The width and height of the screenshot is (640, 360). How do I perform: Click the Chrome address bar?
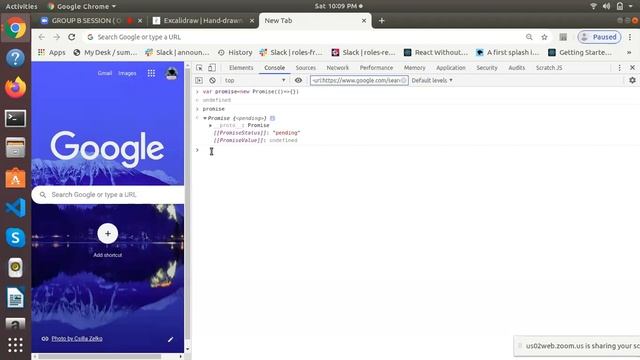(x=302, y=37)
